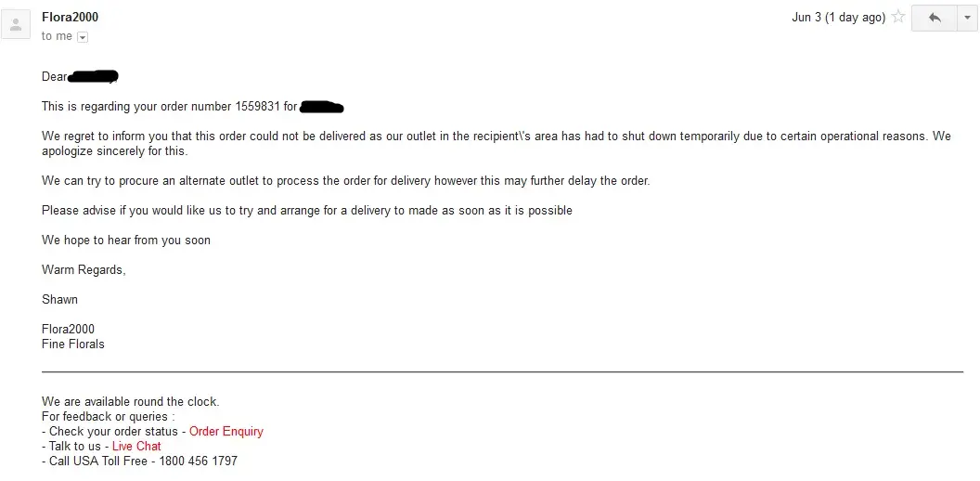Screen dimensions: 980x481
Task: Click the "Fine Florals" signature line
Action: click(73, 344)
